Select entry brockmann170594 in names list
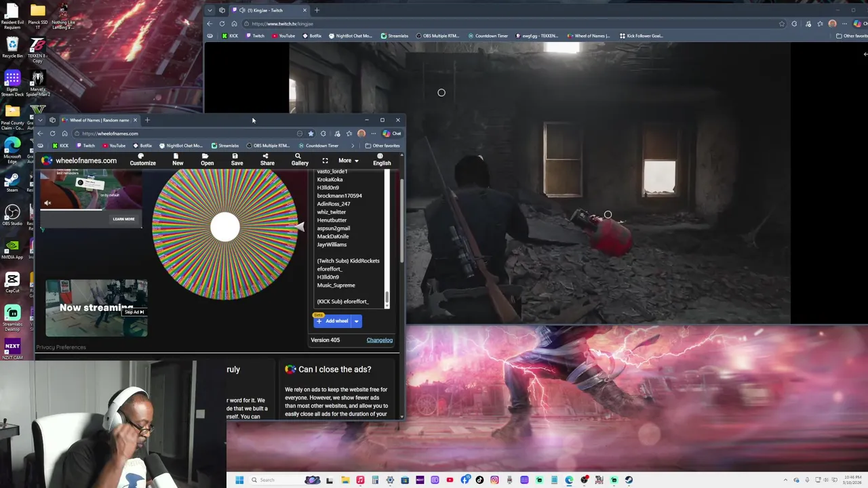This screenshot has height=488, width=868. coord(340,196)
